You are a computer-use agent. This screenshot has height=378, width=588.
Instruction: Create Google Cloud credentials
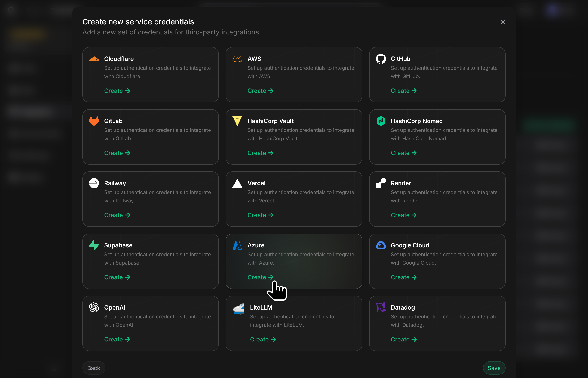404,277
